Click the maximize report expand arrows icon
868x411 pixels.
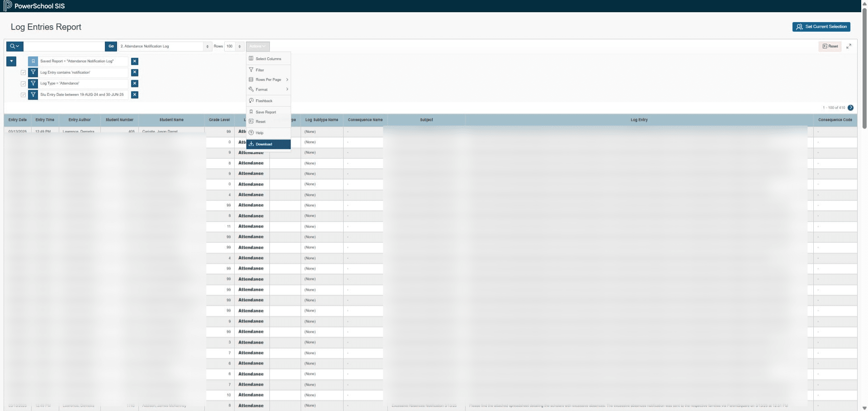[849, 46]
